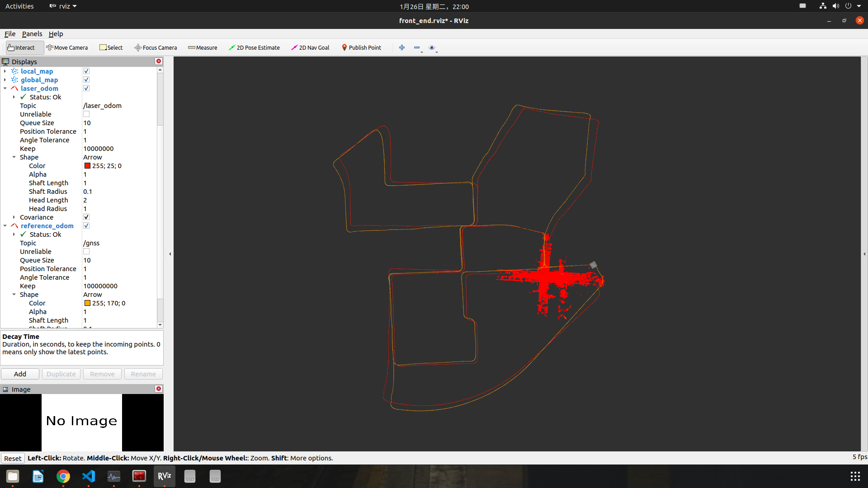Collapse laser_odom Shape properties
The height and width of the screenshot is (488, 868).
tap(14, 157)
